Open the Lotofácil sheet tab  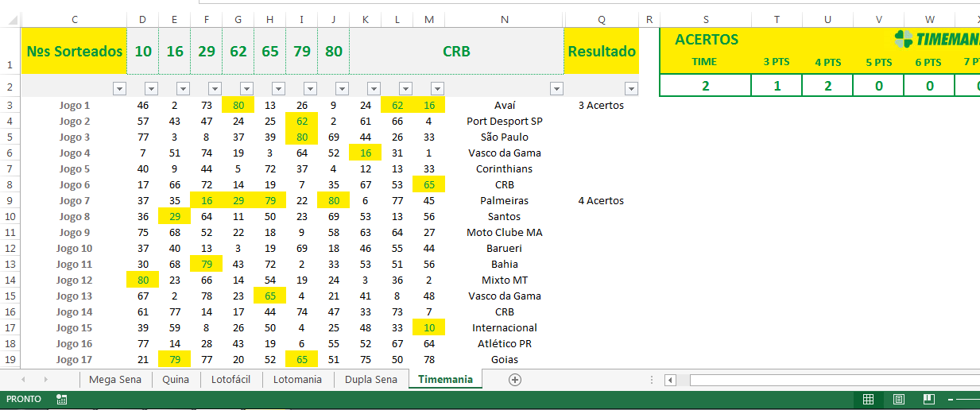coord(230,380)
